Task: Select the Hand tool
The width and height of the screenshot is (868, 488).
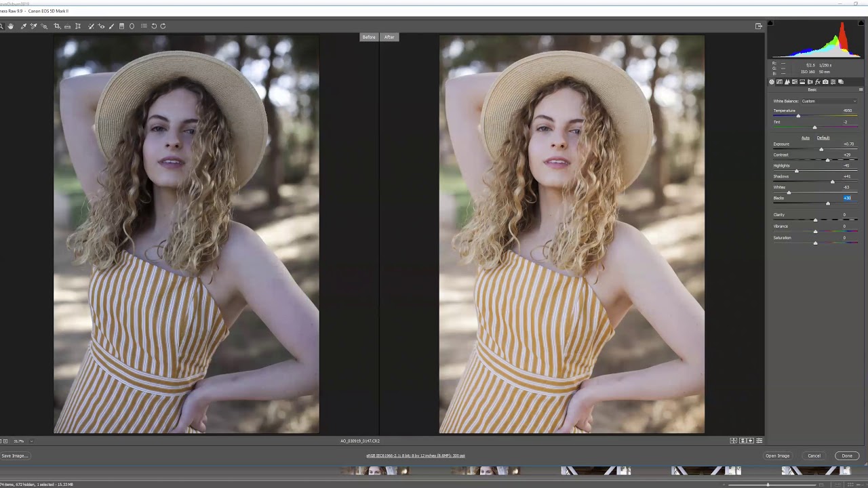Action: click(11, 26)
